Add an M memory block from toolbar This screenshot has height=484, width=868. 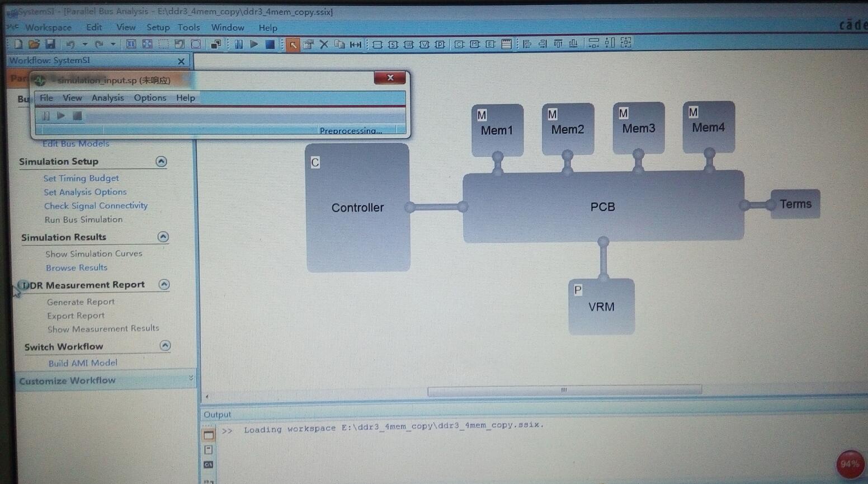point(475,44)
